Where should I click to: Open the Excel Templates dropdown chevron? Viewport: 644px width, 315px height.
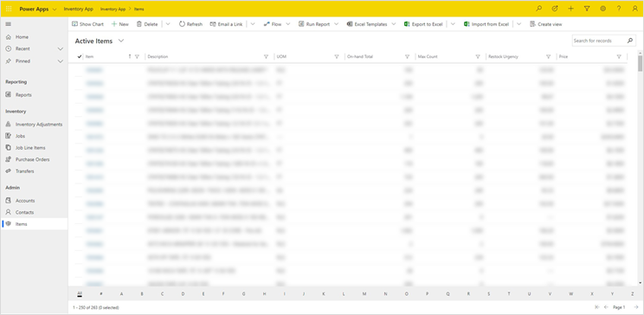pos(394,24)
